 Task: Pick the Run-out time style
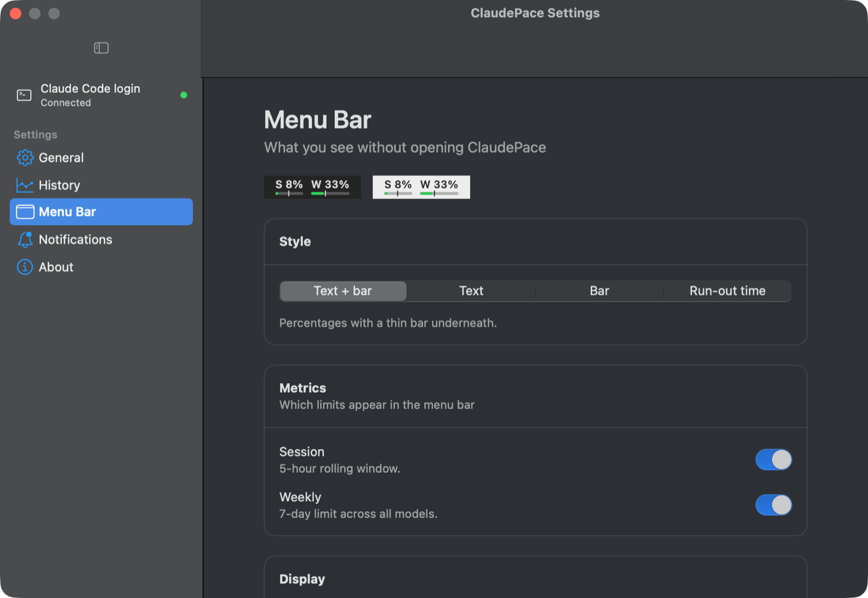[727, 291]
